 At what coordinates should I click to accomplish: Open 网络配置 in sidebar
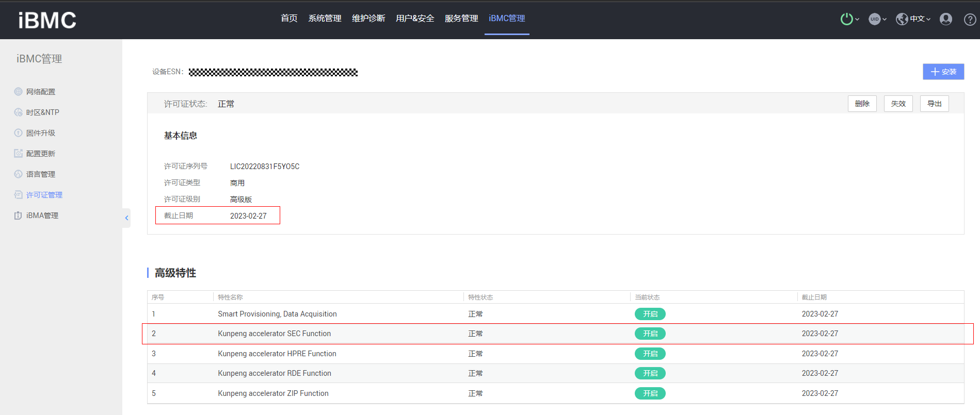pyautogui.click(x=41, y=92)
